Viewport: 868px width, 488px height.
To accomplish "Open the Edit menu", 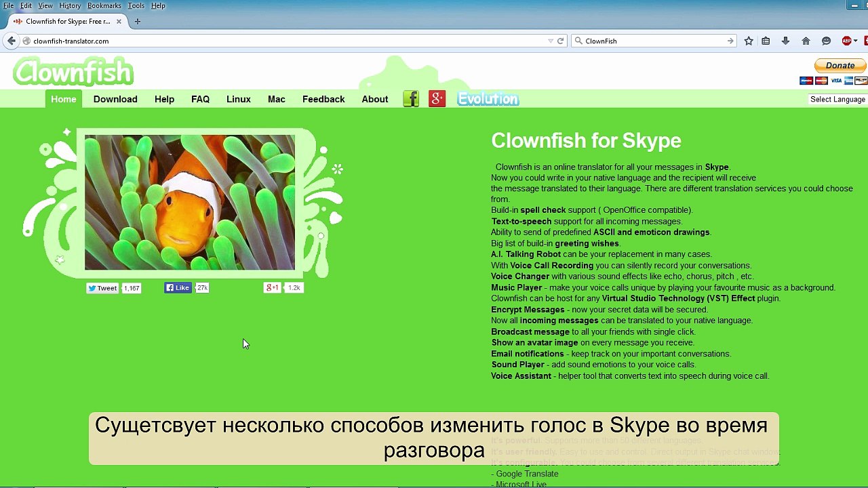I will tap(26, 5).
